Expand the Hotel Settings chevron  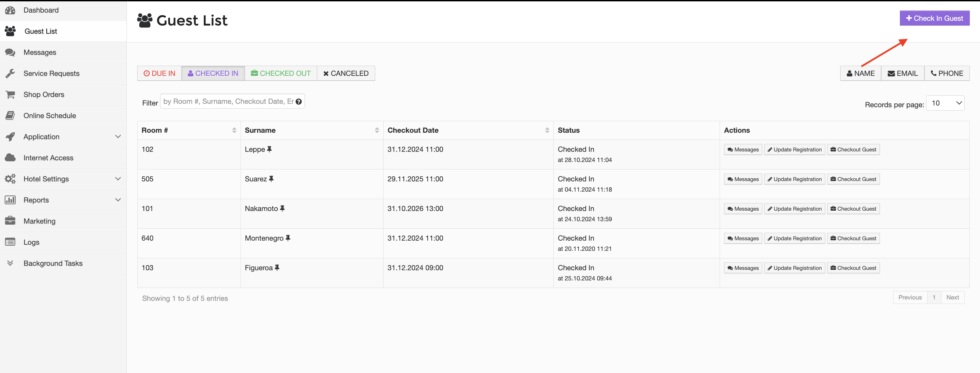click(x=118, y=179)
